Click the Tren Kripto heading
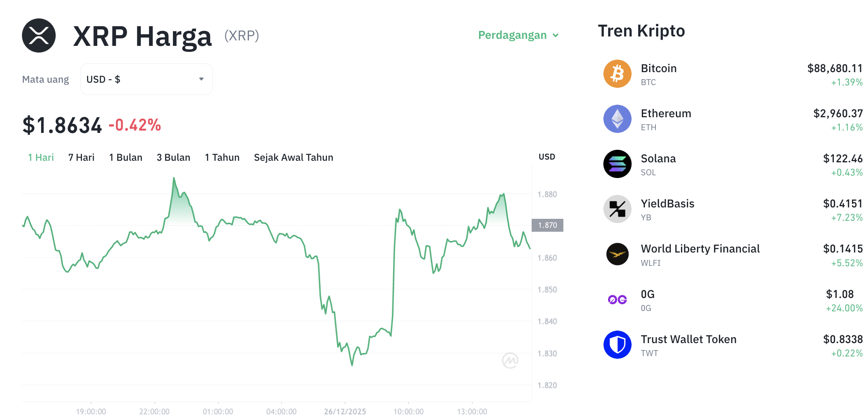868x418 pixels. (x=641, y=31)
